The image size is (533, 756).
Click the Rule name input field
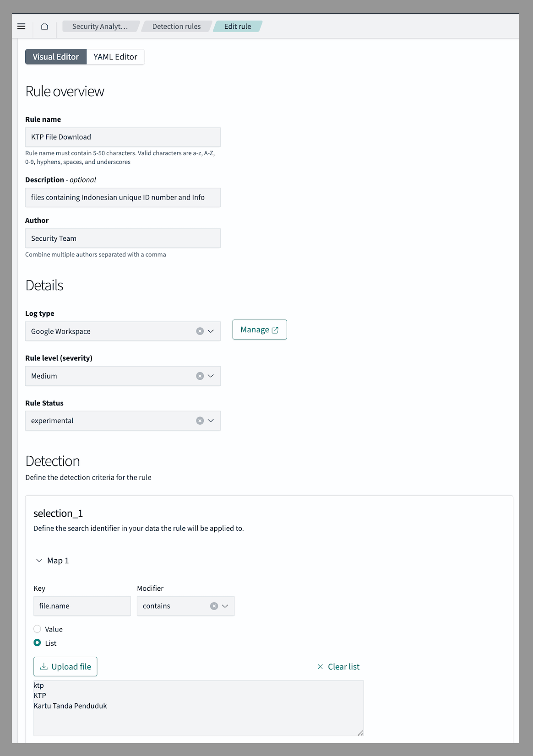[x=123, y=137]
